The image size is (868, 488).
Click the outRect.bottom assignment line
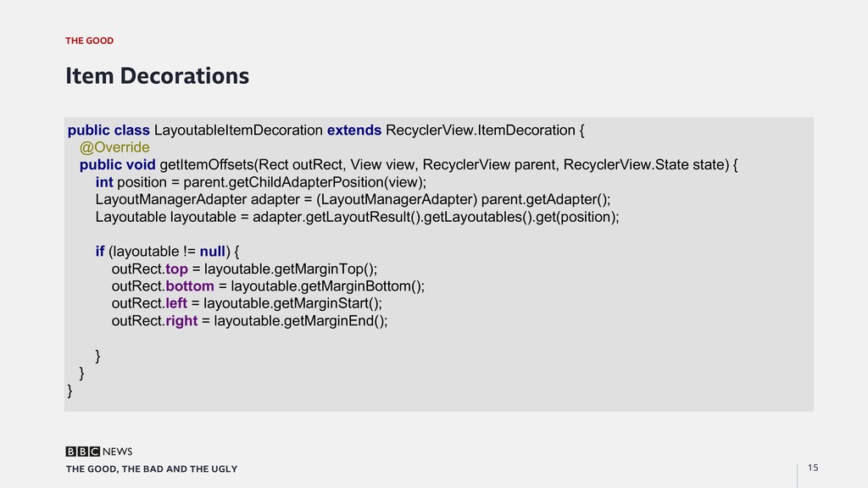268,286
